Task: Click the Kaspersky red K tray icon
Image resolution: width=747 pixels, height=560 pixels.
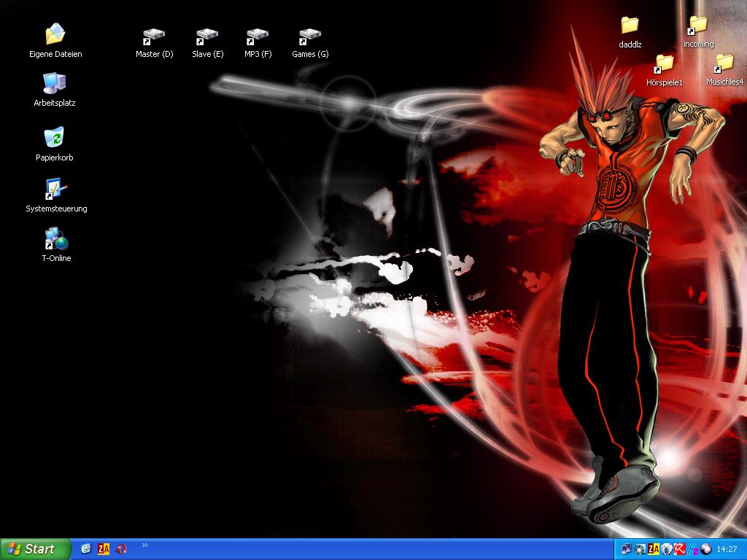Action: click(x=680, y=550)
